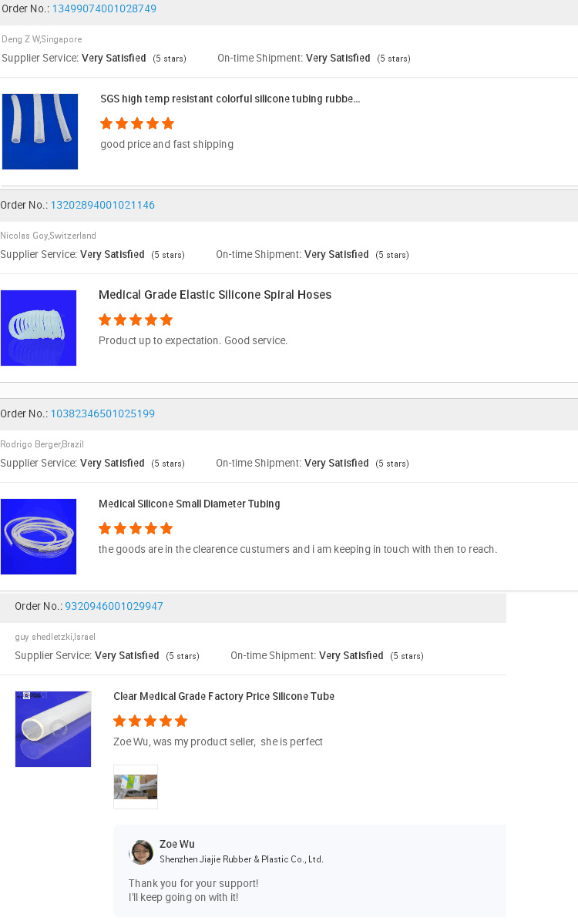Click the star rating under Spiral Hoses review
578x924 pixels.
pyautogui.click(x=136, y=320)
